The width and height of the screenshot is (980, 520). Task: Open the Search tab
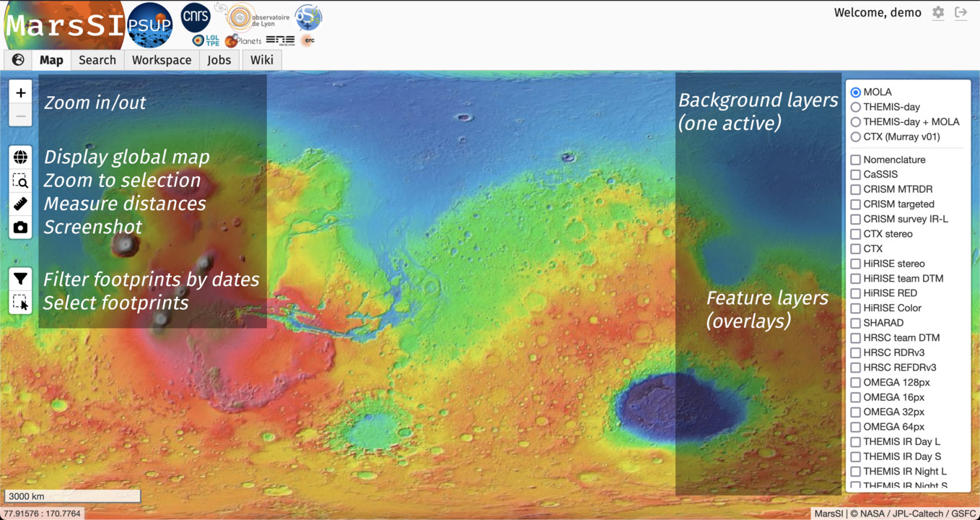[x=97, y=60]
